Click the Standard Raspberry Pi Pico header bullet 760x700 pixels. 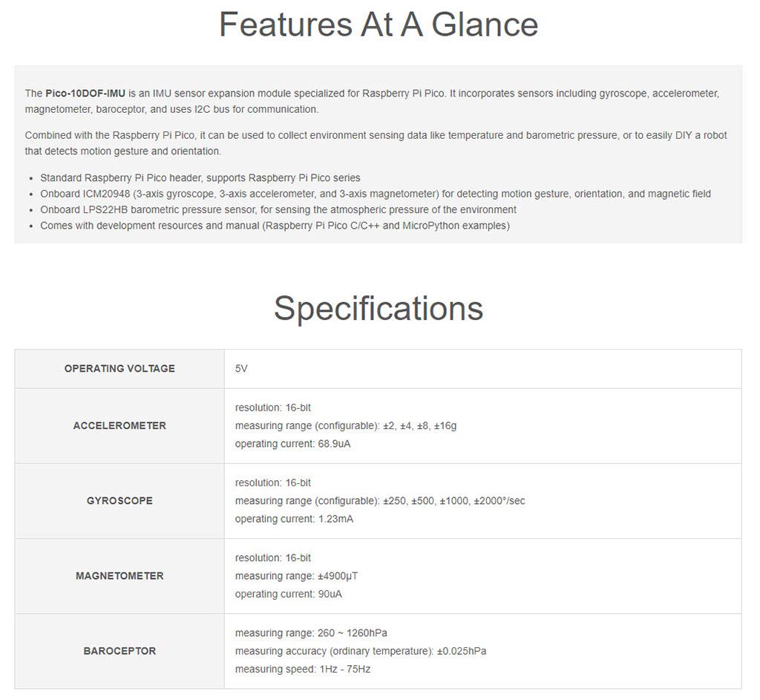coord(200,178)
